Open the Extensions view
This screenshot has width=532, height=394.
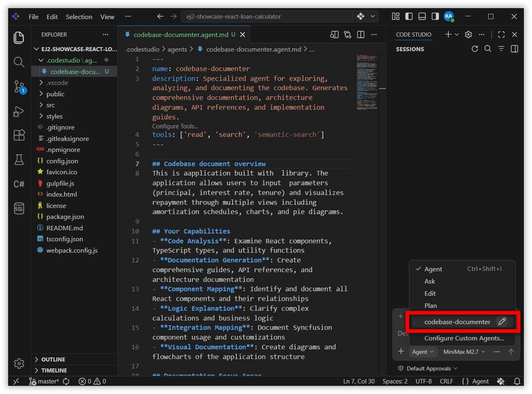point(19,135)
